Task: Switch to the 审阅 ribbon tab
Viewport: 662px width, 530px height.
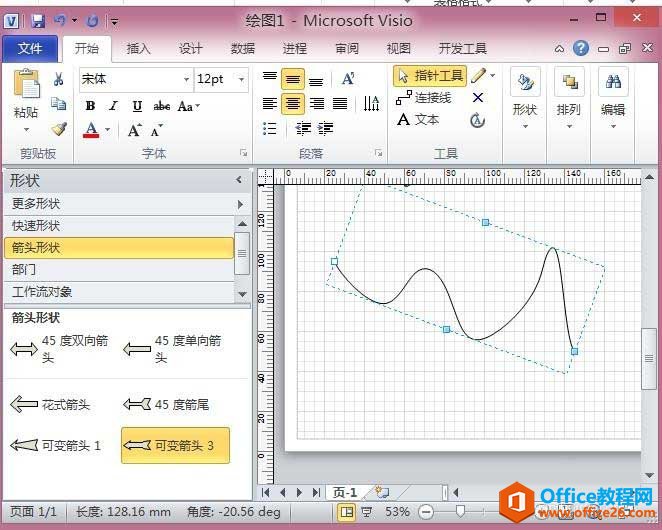Action: [x=347, y=49]
